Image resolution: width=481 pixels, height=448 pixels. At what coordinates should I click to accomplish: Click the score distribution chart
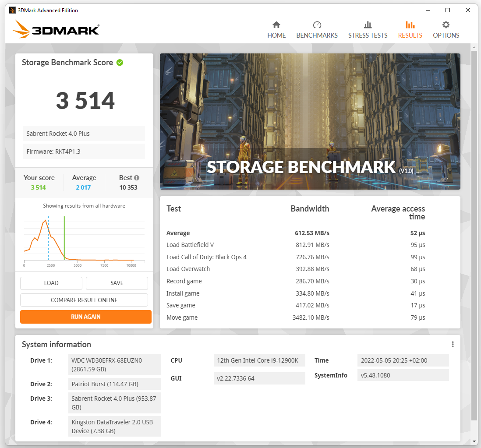[x=84, y=241]
